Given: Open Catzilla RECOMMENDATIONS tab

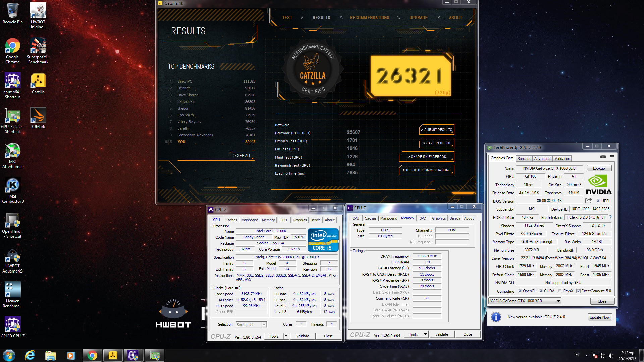Looking at the screenshot, I should coord(370,18).
